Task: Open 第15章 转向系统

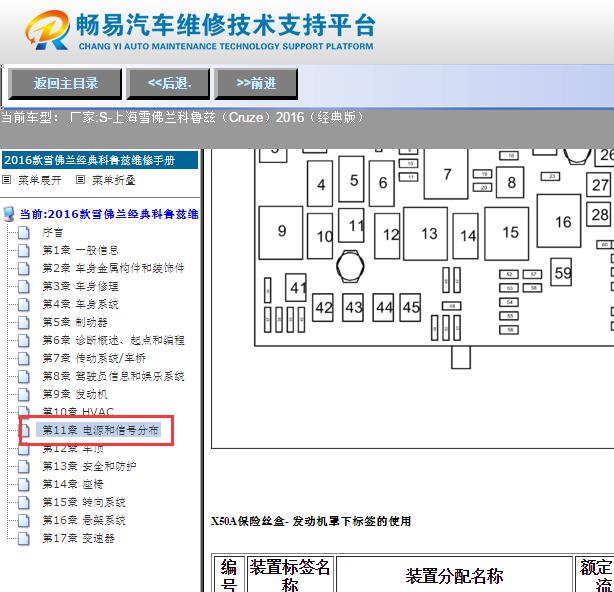Action: (x=84, y=502)
